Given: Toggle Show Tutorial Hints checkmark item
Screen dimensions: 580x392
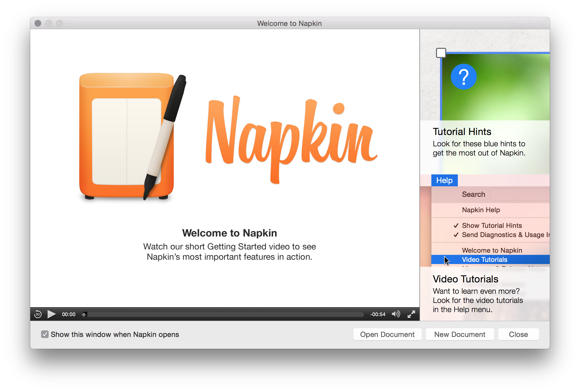Looking at the screenshot, I should [x=492, y=225].
